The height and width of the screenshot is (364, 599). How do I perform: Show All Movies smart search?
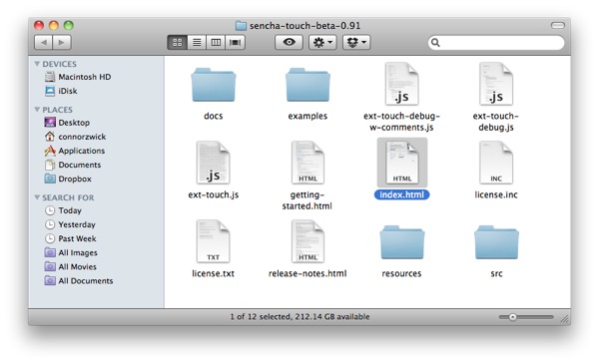point(71,267)
